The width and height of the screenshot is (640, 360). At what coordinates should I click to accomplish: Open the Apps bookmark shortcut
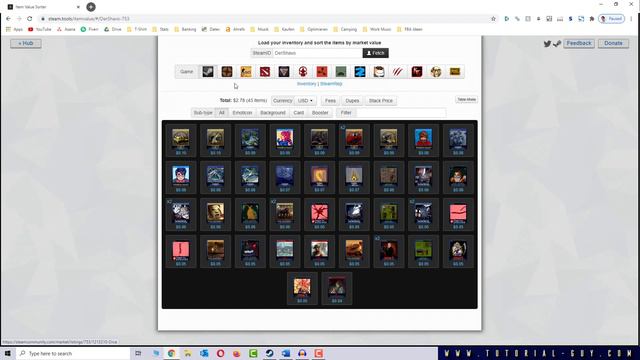[14, 29]
